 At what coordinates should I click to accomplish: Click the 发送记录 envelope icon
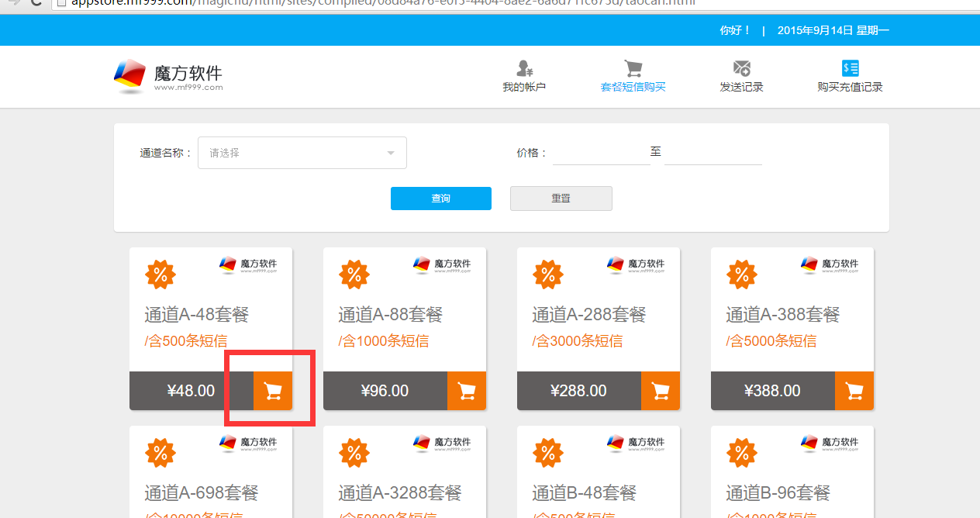tap(742, 68)
